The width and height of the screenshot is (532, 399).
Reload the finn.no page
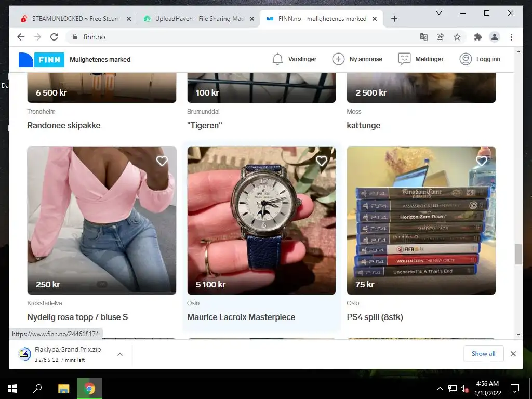click(54, 37)
